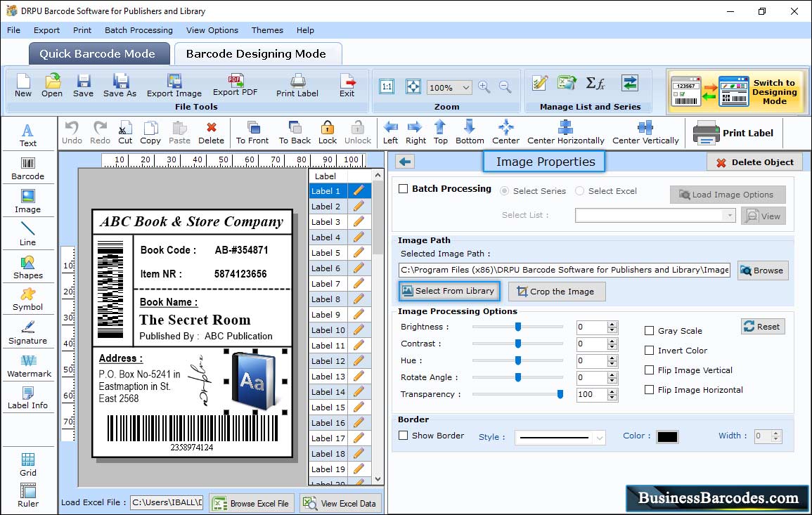The height and width of the screenshot is (515, 812).
Task: Click the Browse image path button
Action: coord(763,270)
